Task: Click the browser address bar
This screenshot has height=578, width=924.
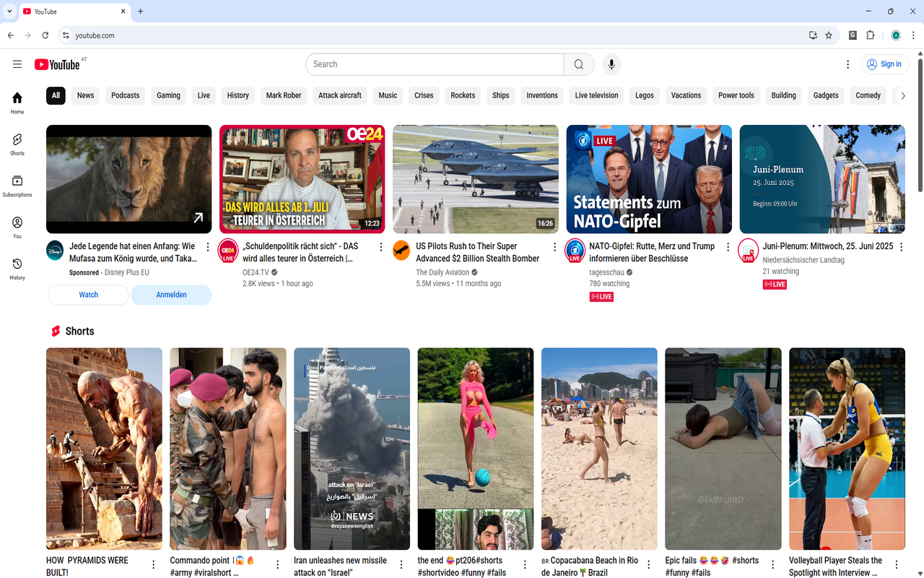Action: point(433,35)
